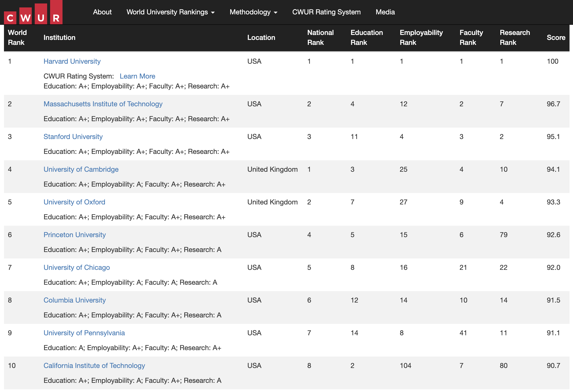Screen dimensions: 573x392
Task: Open CWUR Rating System page
Action: [326, 12]
